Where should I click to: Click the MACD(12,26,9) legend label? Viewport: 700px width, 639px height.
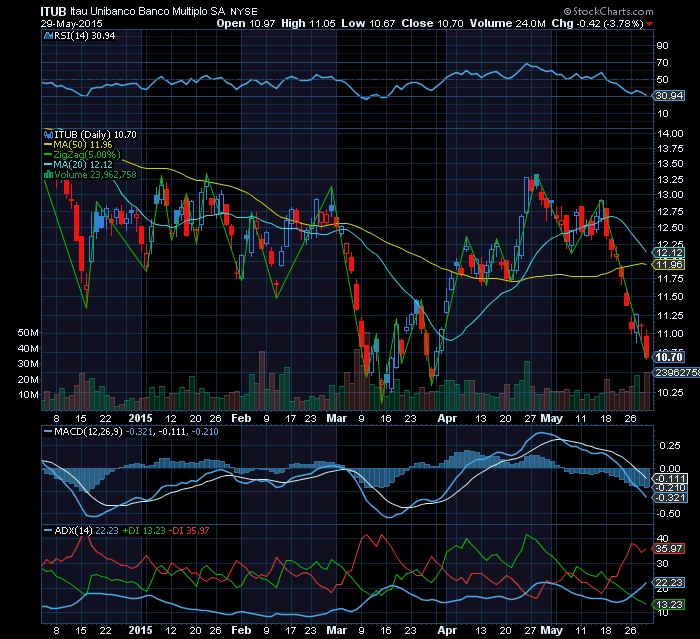coord(88,432)
